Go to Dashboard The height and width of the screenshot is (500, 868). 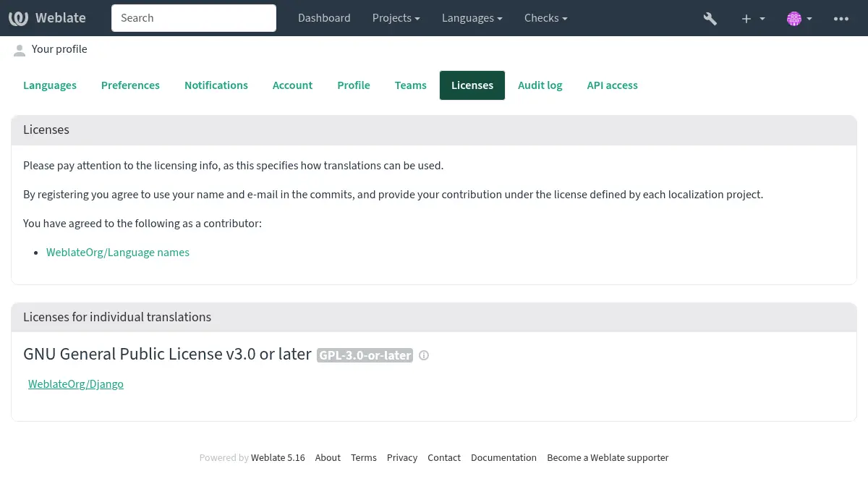[x=324, y=18]
